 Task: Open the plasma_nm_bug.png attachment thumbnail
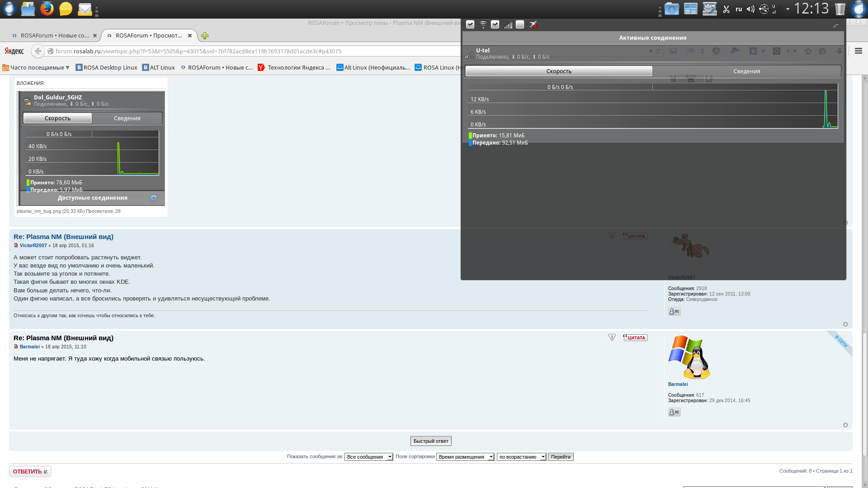pos(91,148)
